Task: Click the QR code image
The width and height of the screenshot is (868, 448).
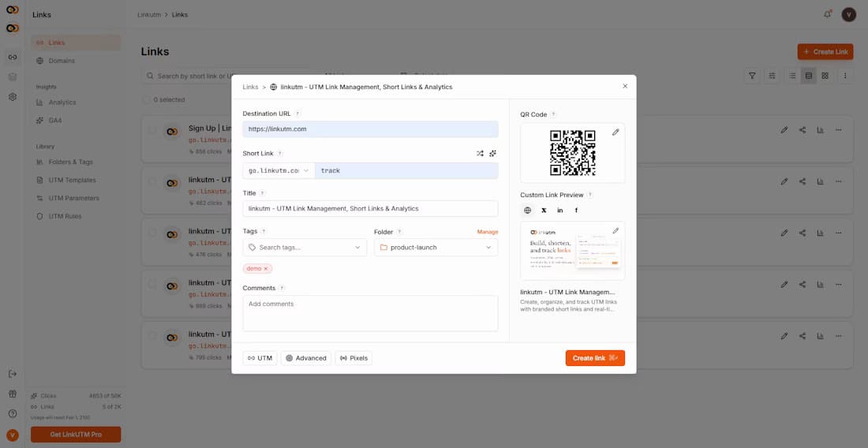Action: 572,153
